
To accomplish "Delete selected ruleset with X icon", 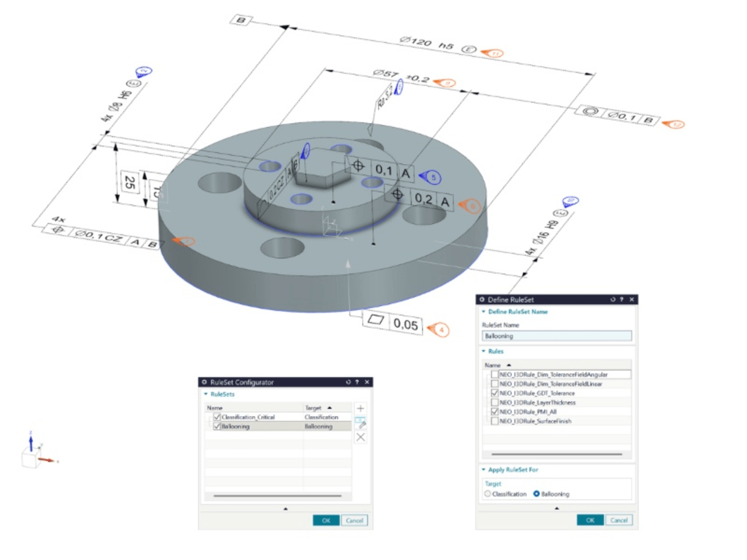I will [x=360, y=437].
